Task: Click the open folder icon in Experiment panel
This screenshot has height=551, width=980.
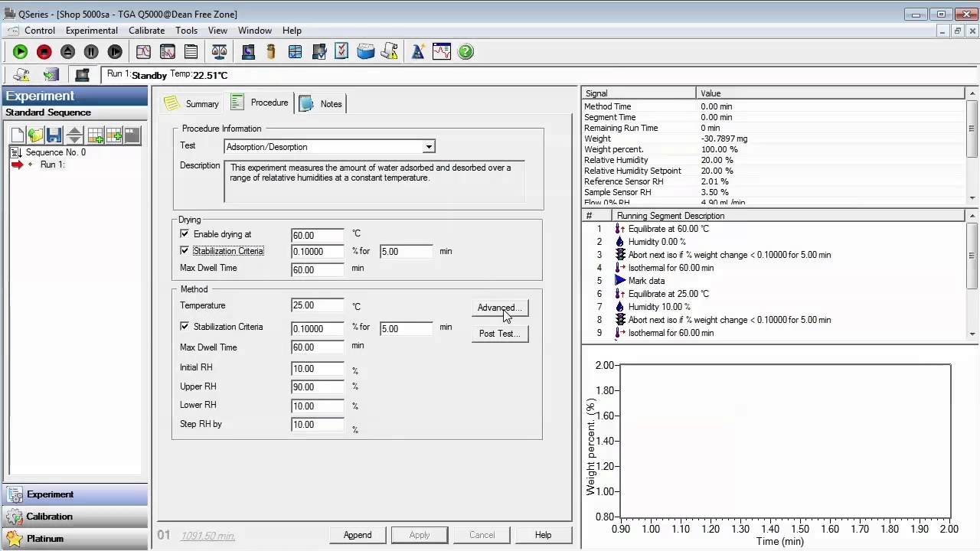Action: point(35,135)
